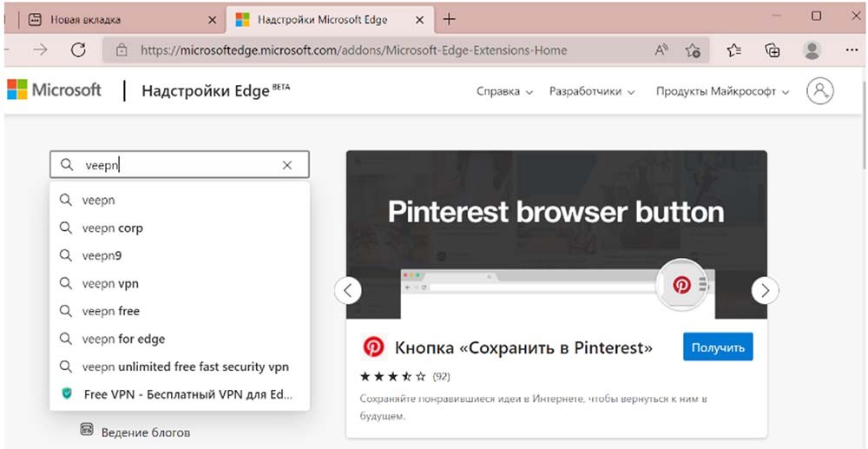The image size is (868, 449).
Task: Expand the Справка dropdown menu
Action: pos(504,92)
